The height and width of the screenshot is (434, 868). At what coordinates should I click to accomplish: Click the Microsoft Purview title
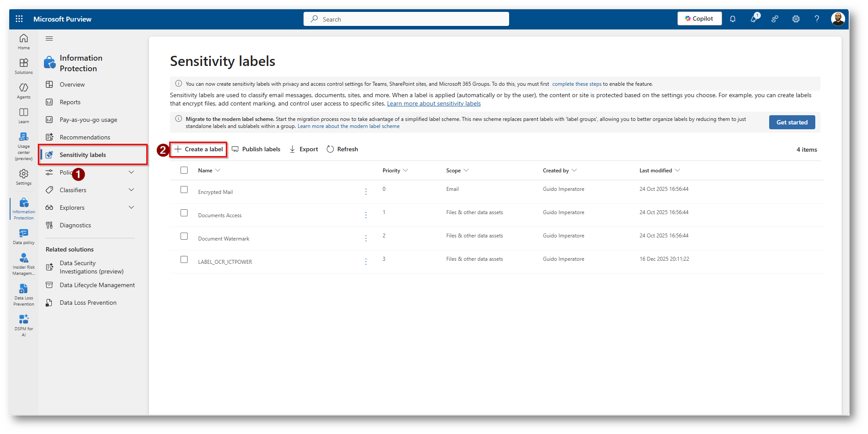[x=62, y=19]
